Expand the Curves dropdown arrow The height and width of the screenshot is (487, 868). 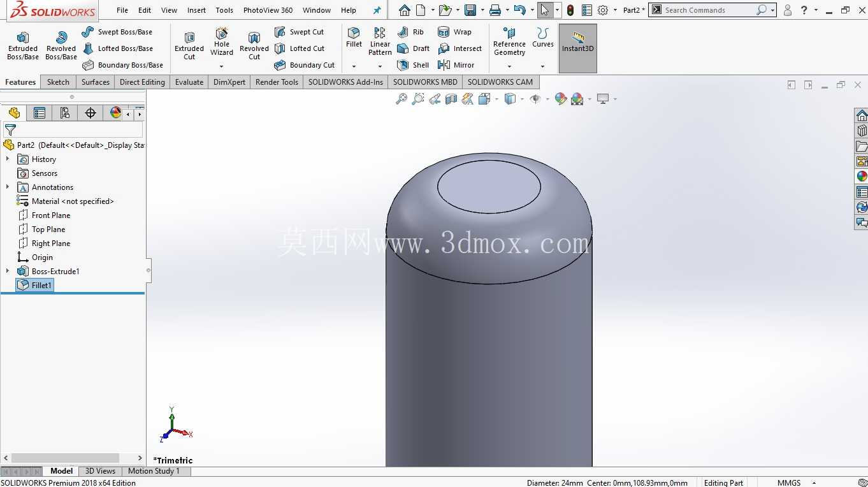tap(543, 66)
